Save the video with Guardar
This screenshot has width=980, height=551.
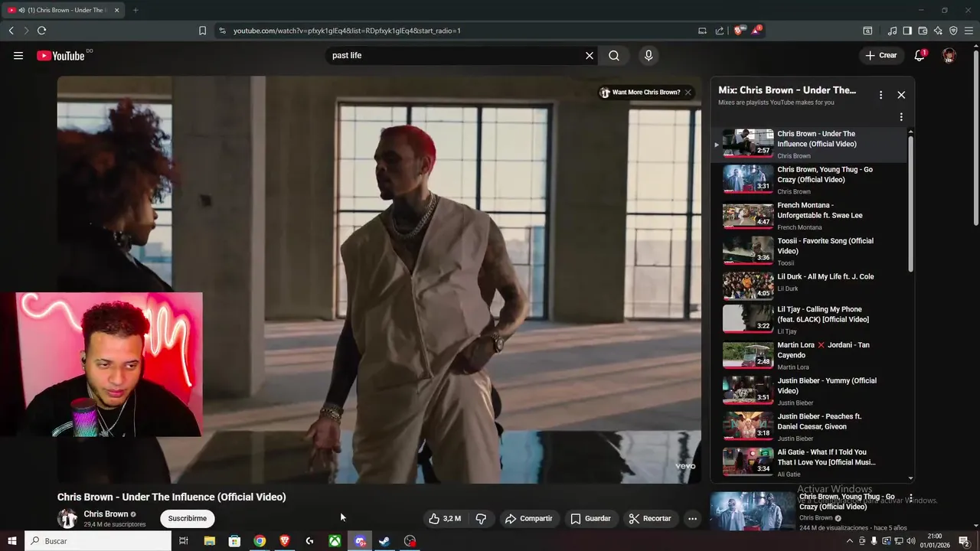coord(590,518)
